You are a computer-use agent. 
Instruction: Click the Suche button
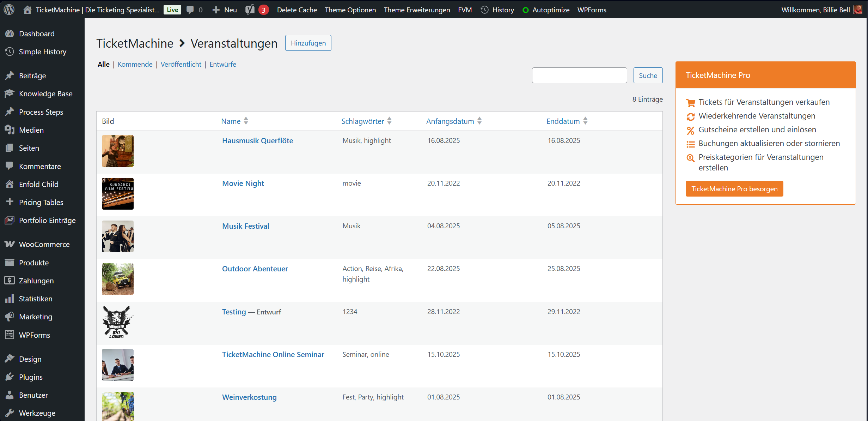point(648,76)
